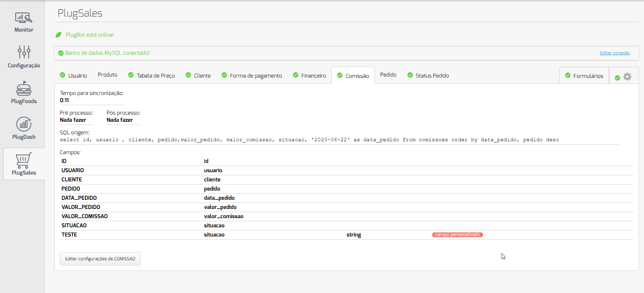
Task: Click the VALOR_PEDIDO field row label
Action: [x=81, y=207]
